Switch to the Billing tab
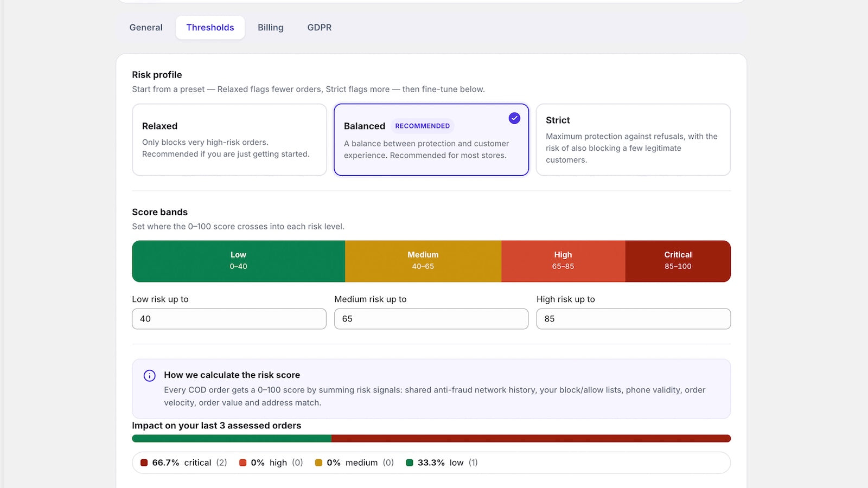Viewport: 868px width, 488px height. coord(271,28)
